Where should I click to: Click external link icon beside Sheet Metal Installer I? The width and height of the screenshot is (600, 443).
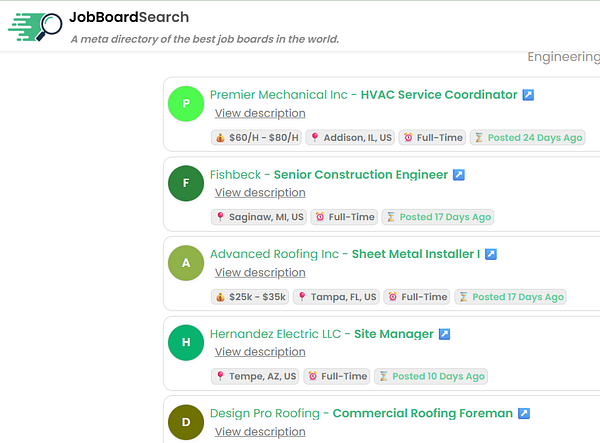tap(491, 254)
